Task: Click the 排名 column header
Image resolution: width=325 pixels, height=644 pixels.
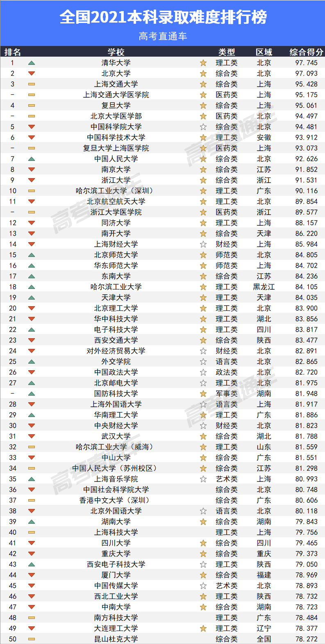Action: pos(13,52)
